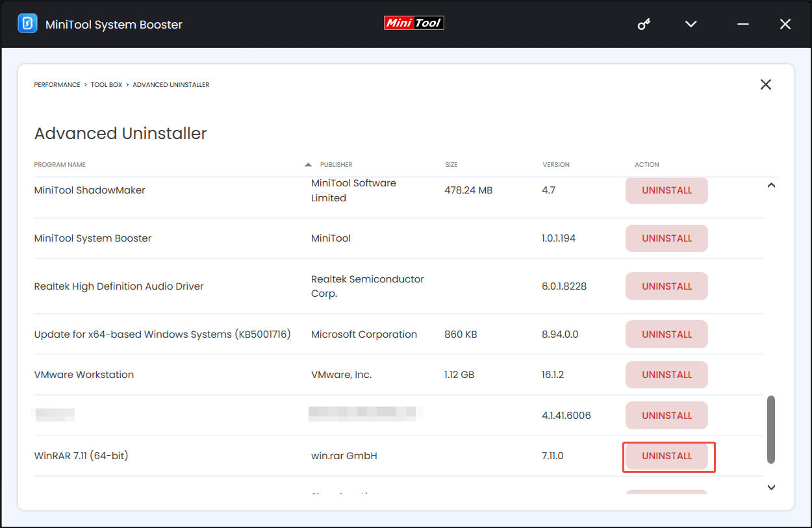Click size value 1.12 GB
812x528 pixels.
click(x=461, y=375)
